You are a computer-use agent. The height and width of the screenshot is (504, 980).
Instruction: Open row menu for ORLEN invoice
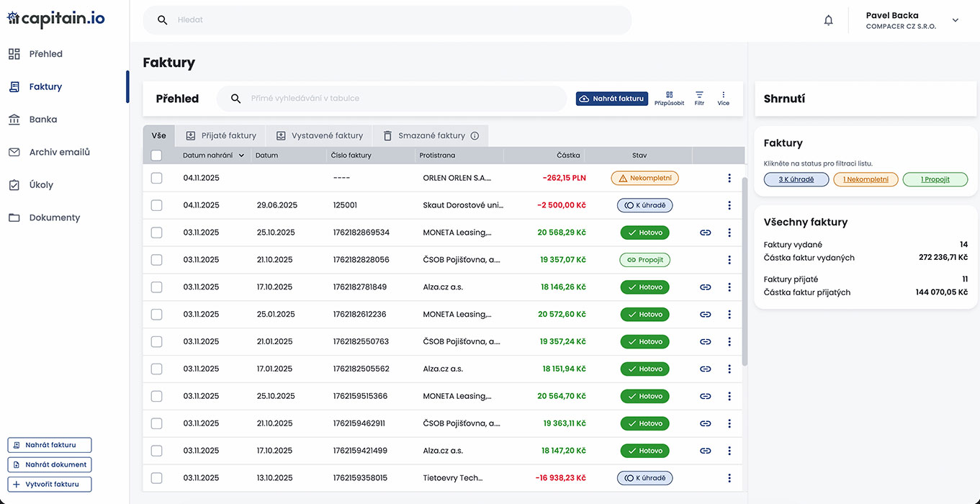pos(729,178)
